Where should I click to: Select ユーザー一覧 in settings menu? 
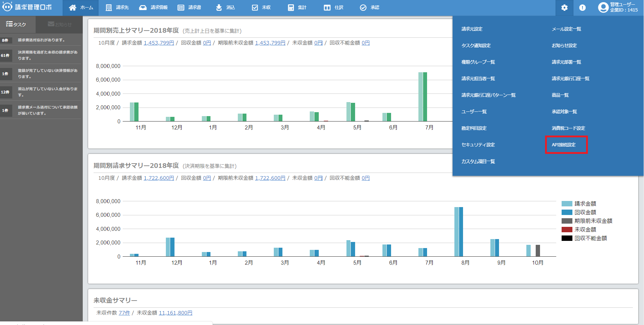click(474, 112)
